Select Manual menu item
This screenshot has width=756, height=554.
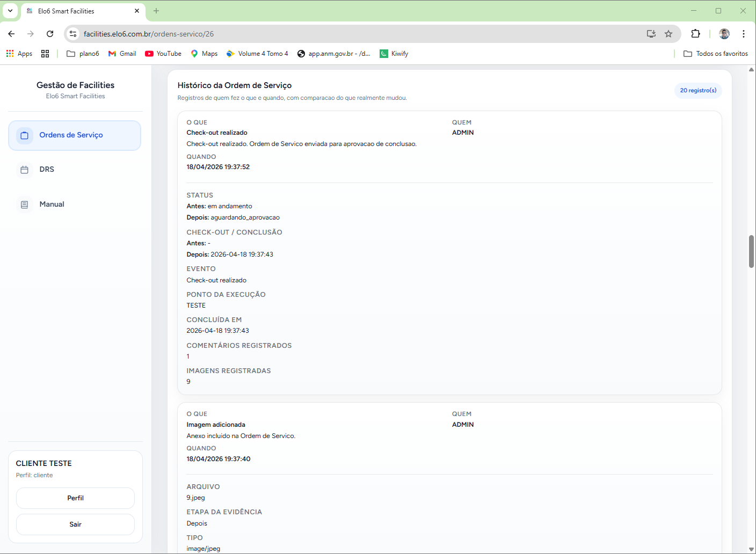(x=75, y=205)
